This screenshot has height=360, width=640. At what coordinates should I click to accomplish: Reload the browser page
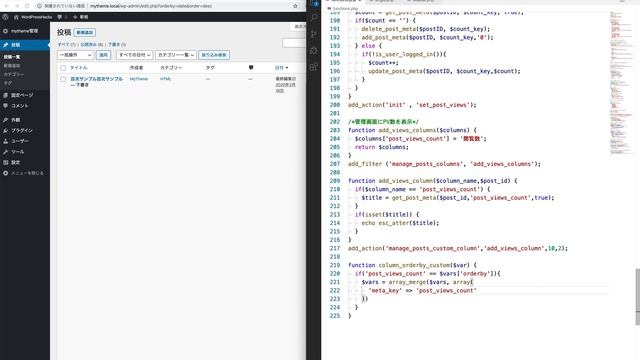coord(27,6)
